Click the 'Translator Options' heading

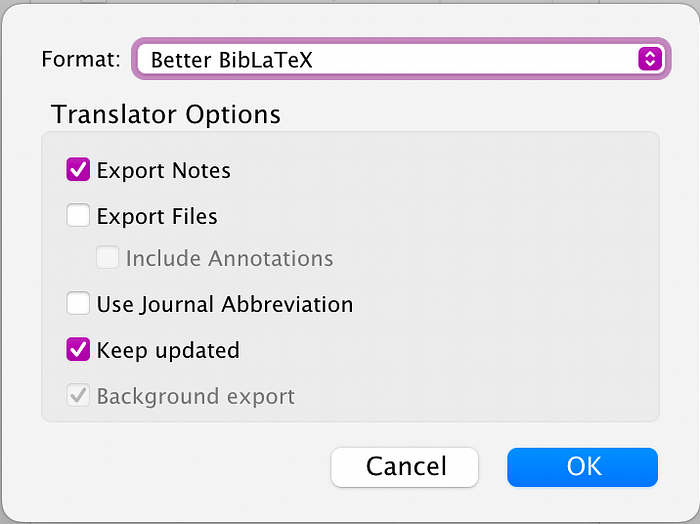[x=166, y=115]
